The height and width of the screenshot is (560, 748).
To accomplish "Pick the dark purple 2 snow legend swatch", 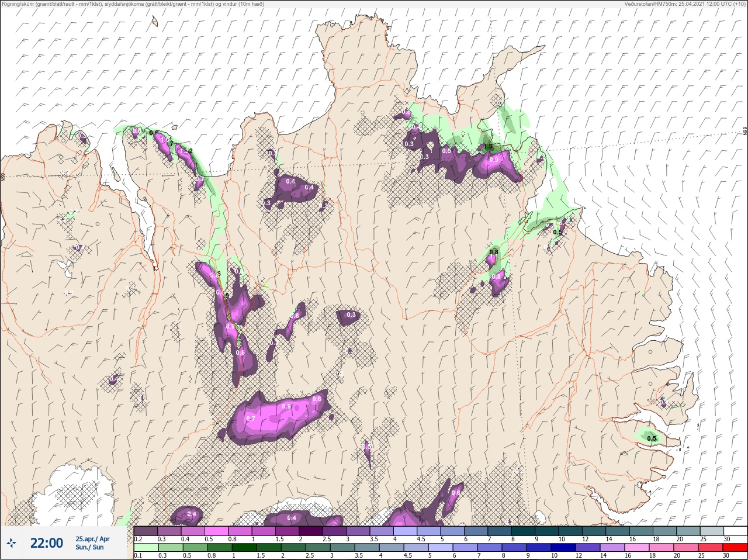I will coord(311,531).
